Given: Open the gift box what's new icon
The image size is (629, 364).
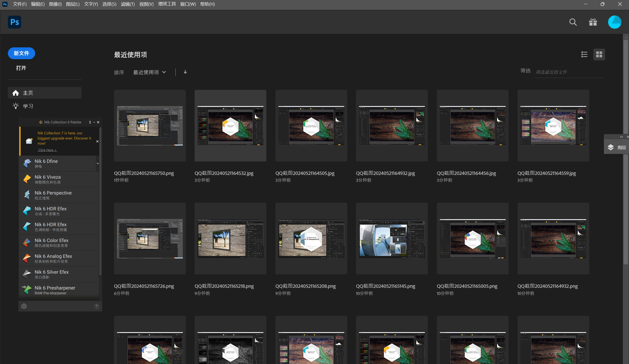Looking at the screenshot, I should (593, 22).
